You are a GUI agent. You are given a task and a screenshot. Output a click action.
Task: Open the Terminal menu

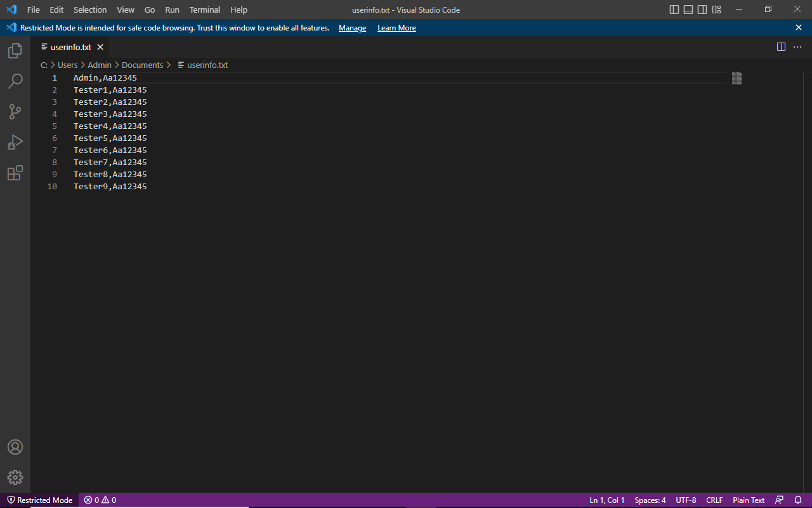(x=205, y=10)
